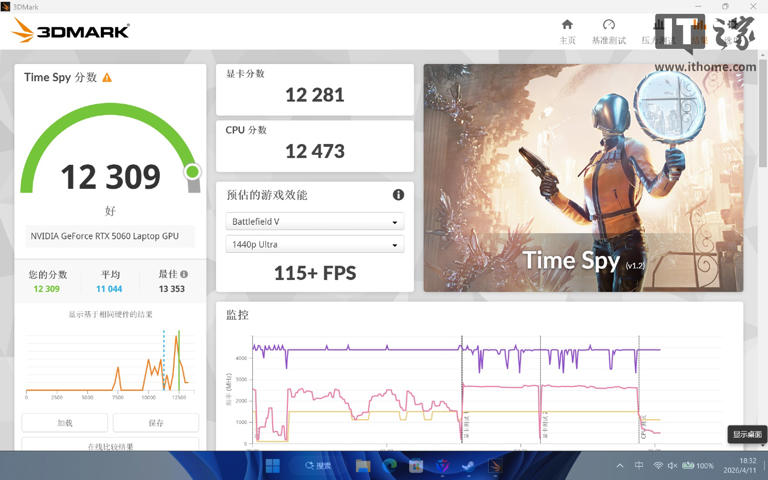Click the 在线比较结果 compare online button
768x480 pixels.
pyautogui.click(x=110, y=446)
